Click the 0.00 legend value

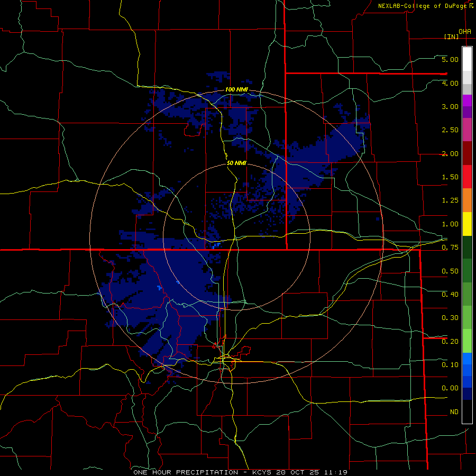tap(450, 388)
